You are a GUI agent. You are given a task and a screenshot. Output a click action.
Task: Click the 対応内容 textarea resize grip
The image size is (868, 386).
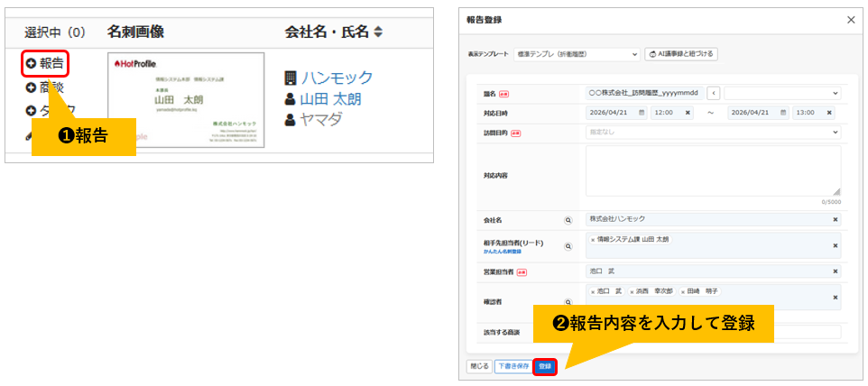836,192
